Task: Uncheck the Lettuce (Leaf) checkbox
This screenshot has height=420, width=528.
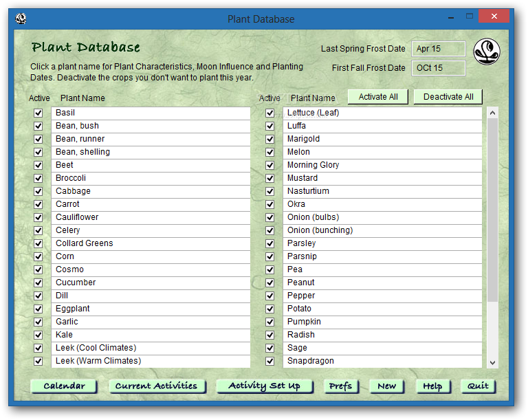Action: tap(269, 113)
